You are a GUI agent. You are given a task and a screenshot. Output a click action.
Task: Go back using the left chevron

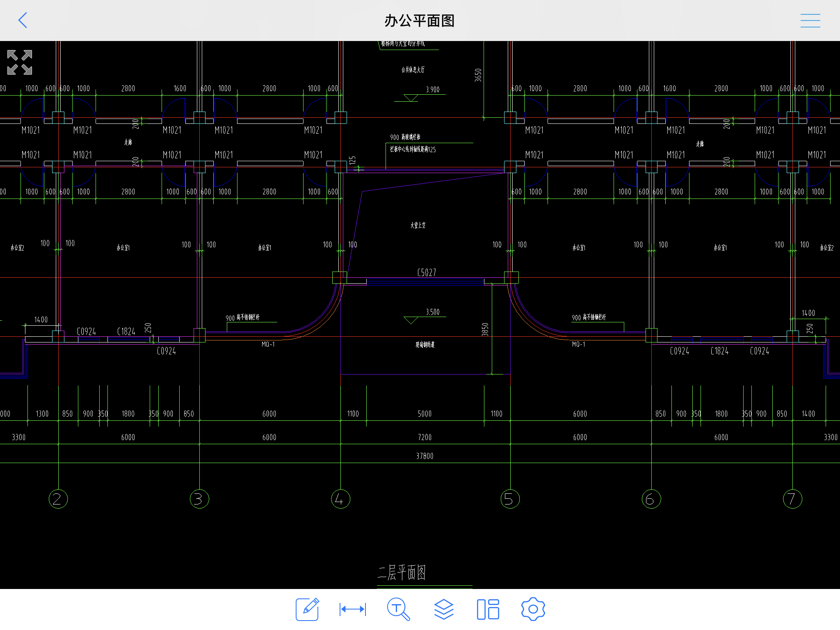click(x=23, y=20)
